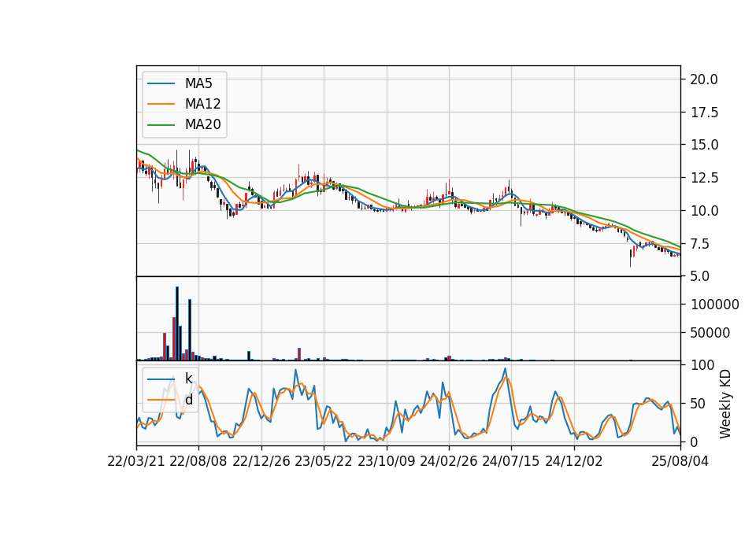The width and height of the screenshot is (756, 543).
Task: Click the MA12 legend label
Action: (x=202, y=104)
